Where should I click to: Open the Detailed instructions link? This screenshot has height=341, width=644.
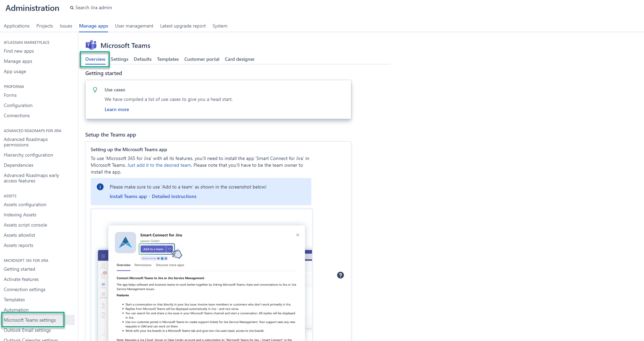[x=174, y=196]
